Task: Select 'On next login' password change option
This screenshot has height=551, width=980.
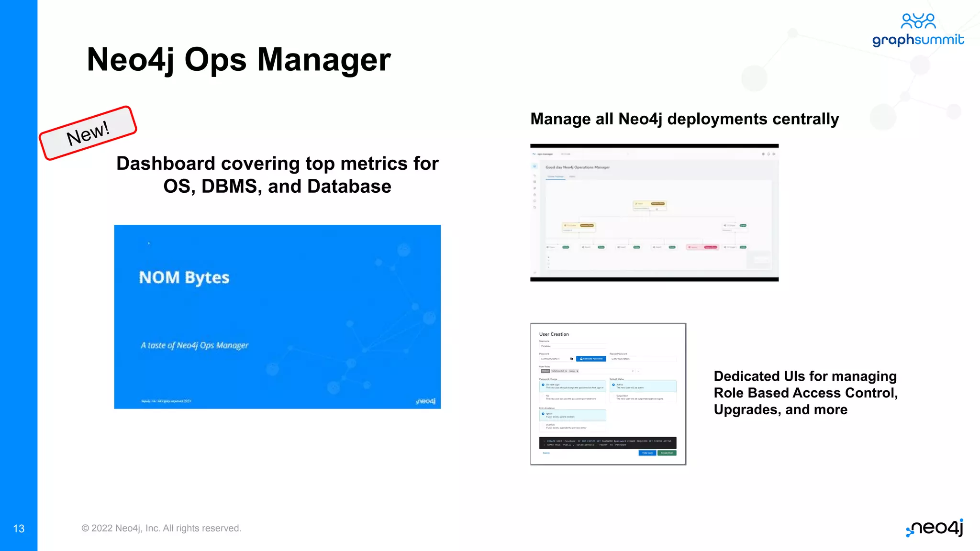Action: (573, 386)
